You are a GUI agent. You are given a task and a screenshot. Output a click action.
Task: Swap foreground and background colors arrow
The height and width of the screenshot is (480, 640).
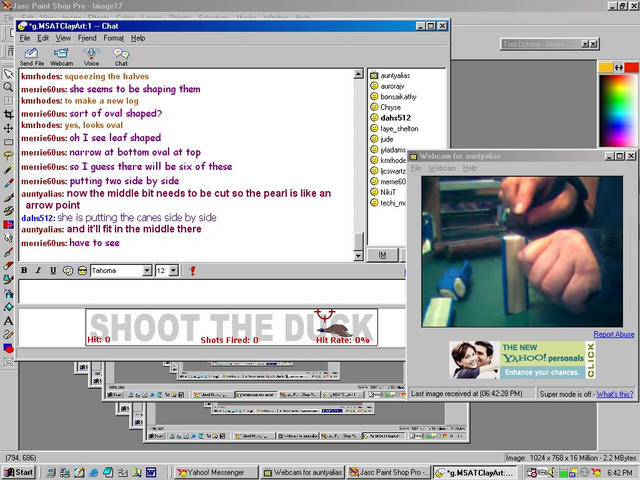click(x=619, y=67)
